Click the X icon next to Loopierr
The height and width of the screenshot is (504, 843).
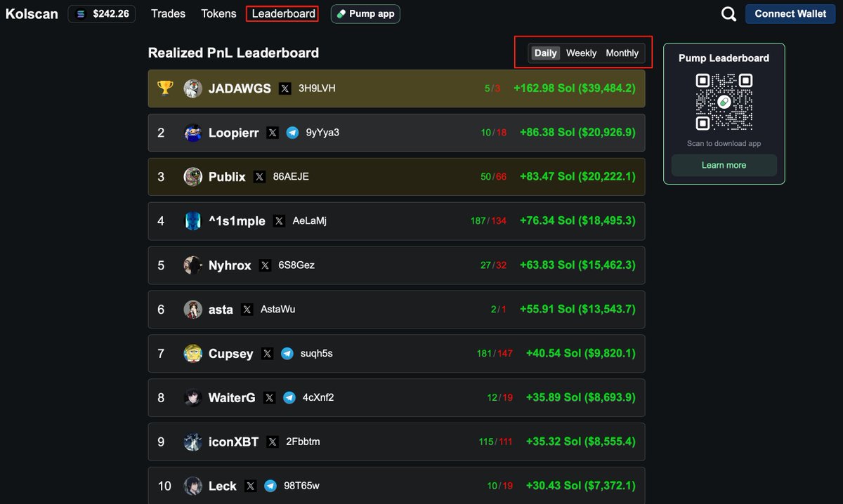273,133
